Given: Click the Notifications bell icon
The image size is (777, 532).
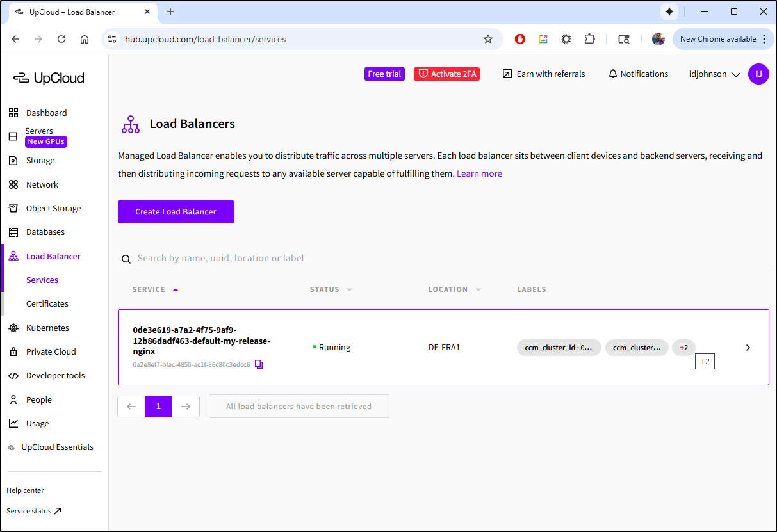Looking at the screenshot, I should (612, 74).
